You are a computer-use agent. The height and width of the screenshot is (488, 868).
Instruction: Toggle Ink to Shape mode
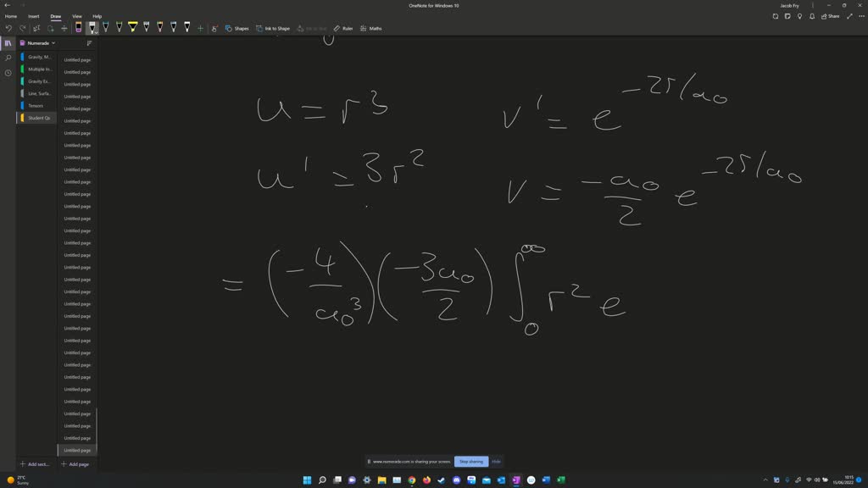(x=276, y=28)
